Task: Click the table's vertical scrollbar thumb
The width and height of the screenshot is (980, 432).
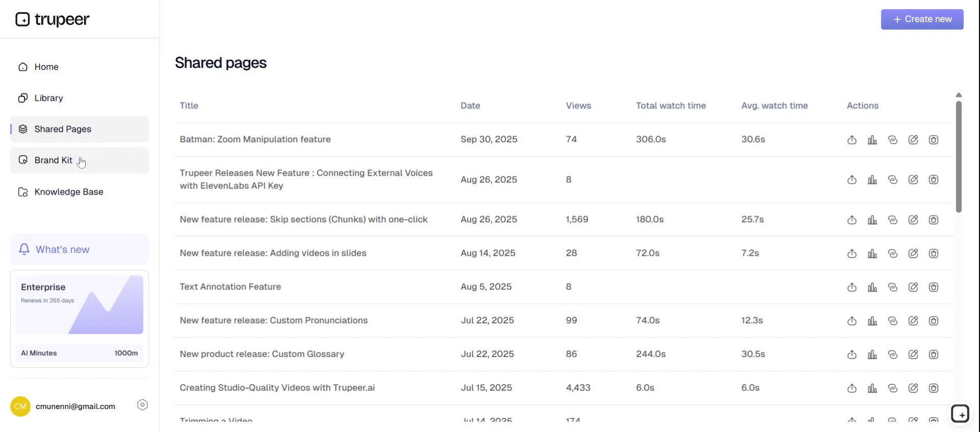Action: pos(959,157)
